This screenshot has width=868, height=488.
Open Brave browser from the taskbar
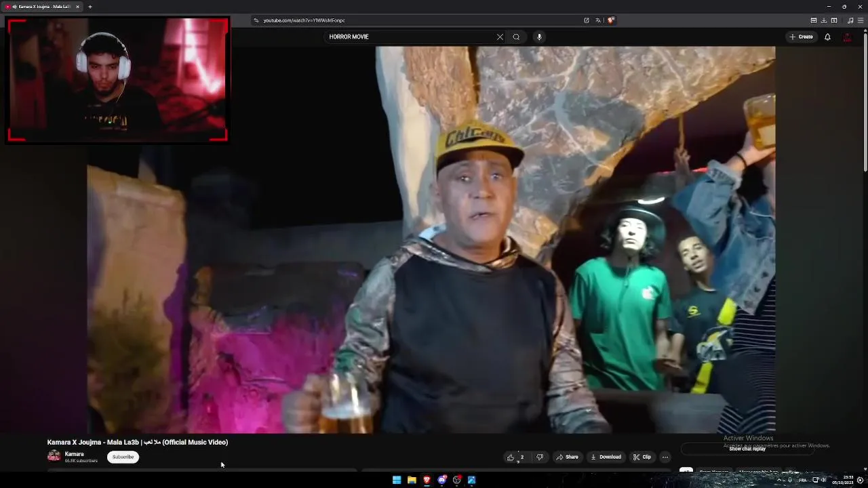[x=427, y=480]
